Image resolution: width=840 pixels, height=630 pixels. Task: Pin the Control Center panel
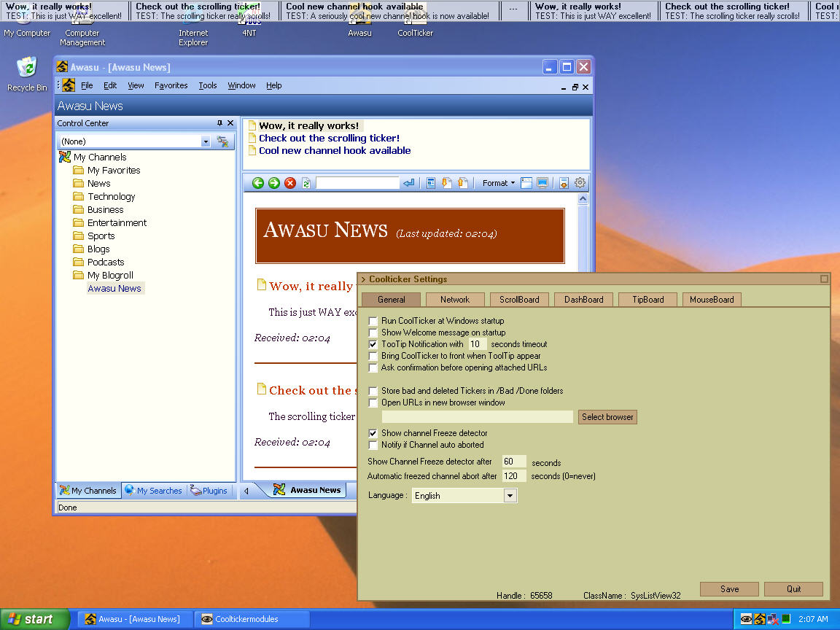[x=219, y=123]
